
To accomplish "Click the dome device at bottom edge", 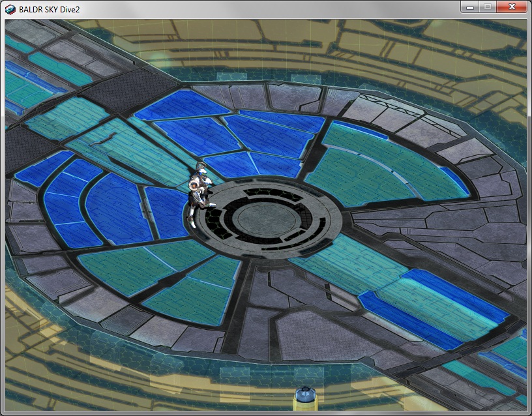I will (x=306, y=398).
